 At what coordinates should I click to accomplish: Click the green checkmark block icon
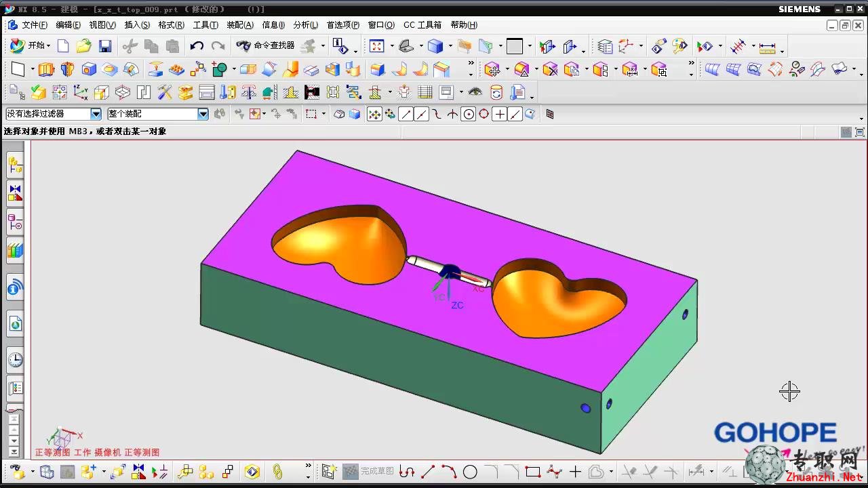coord(39,92)
